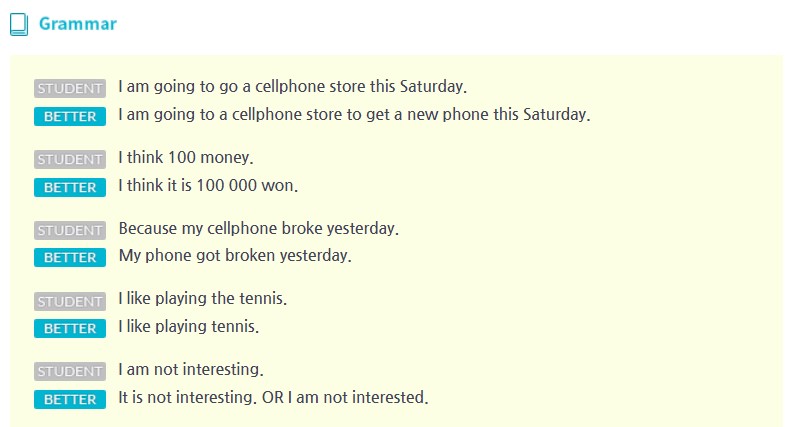Viewport: 803px width, 427px height.
Task: Click the text 'Because my cellphone broke yesterday.'
Action: (259, 228)
